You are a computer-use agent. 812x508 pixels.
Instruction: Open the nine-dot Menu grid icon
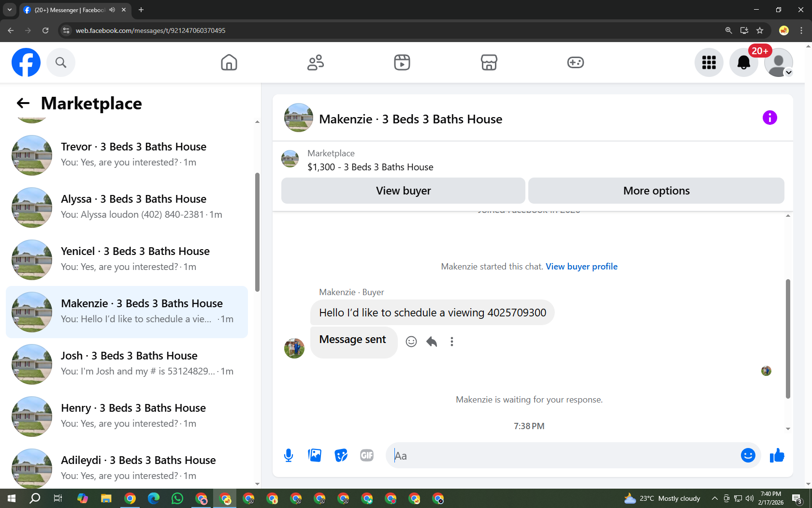[x=709, y=62]
